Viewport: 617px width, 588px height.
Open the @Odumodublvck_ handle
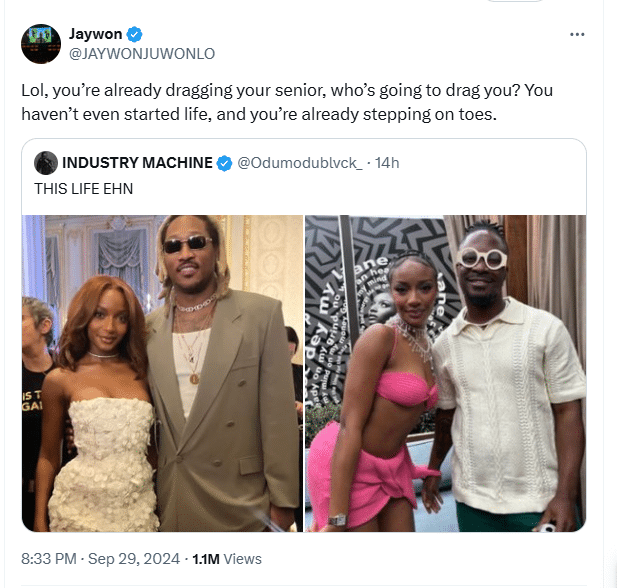[x=300, y=163]
